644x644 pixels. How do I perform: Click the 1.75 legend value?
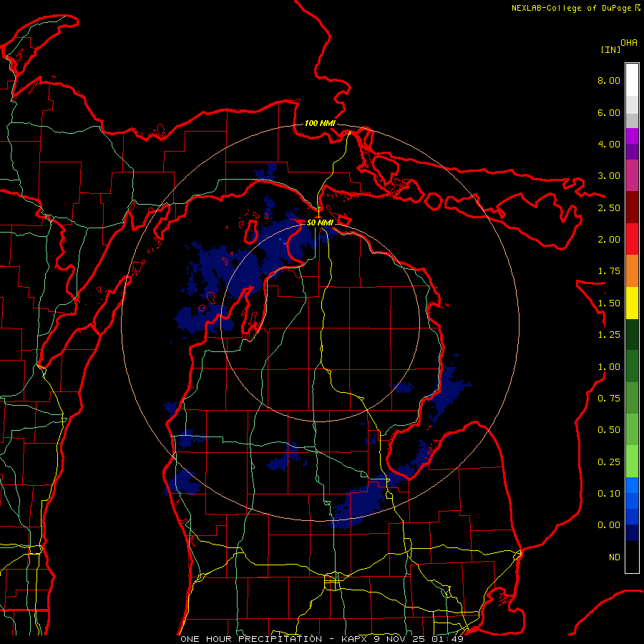[609, 271]
